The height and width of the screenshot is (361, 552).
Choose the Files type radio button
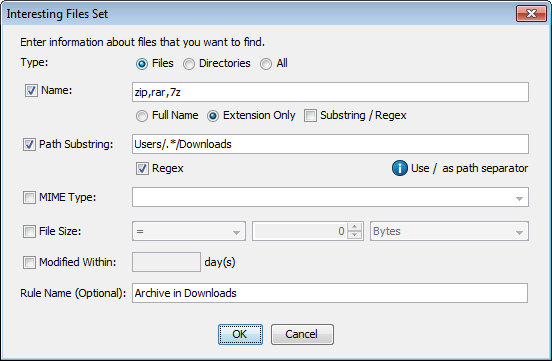[142, 64]
